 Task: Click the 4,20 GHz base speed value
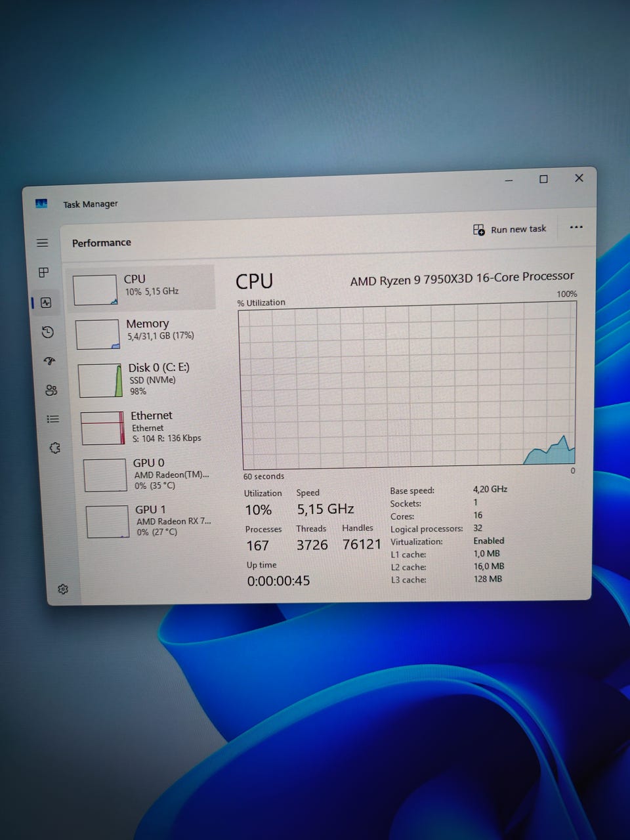[490, 489]
